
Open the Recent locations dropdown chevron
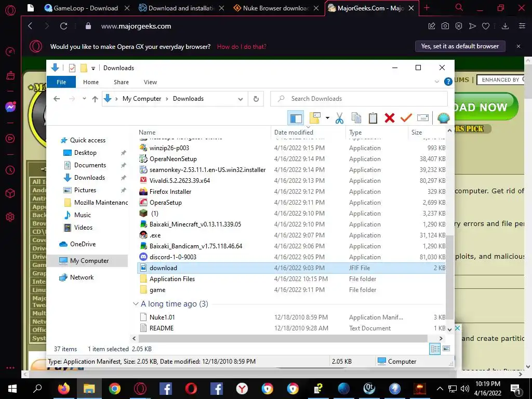[x=84, y=99]
